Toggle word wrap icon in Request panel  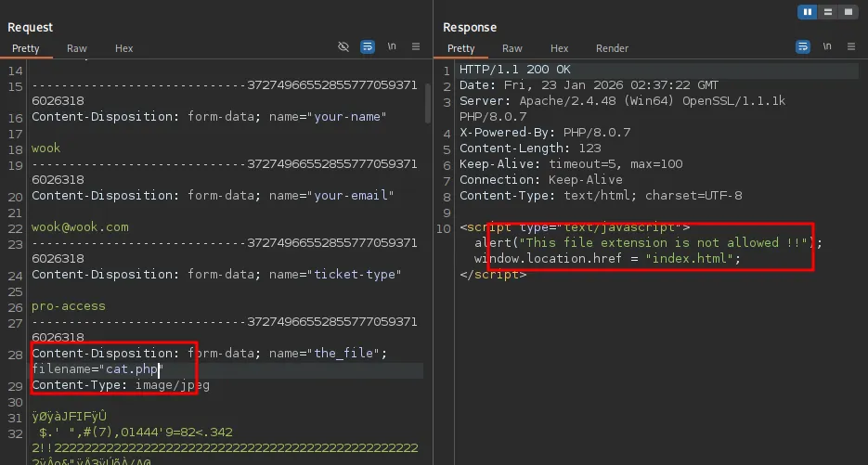(x=368, y=46)
